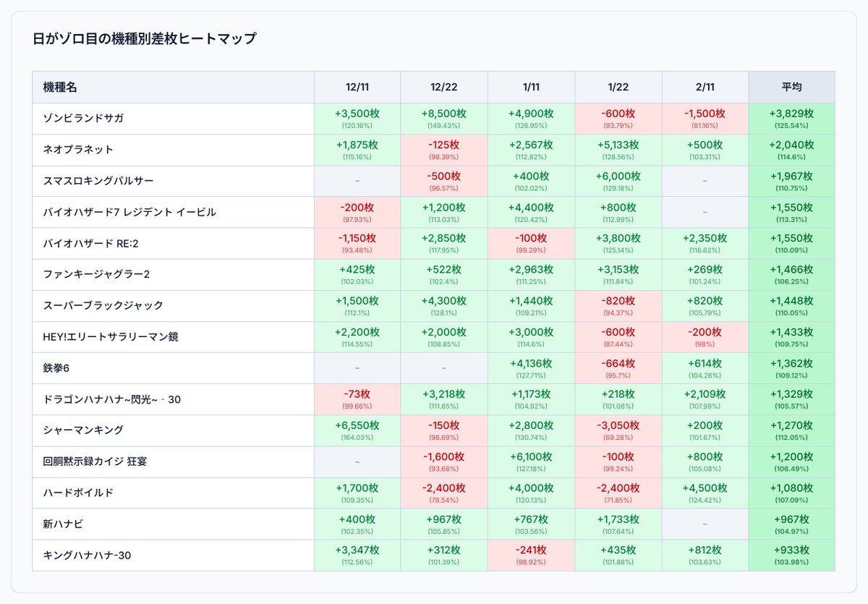Click the -241枚 cell for キングハナハナ-30
The width and height of the screenshot is (868, 604).
tap(531, 555)
